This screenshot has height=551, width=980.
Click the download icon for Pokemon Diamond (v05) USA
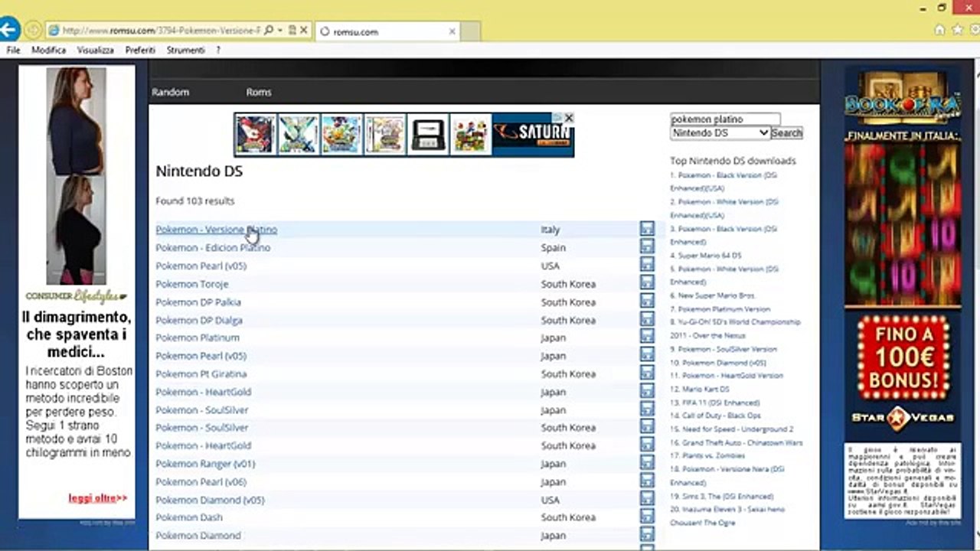[x=647, y=498]
